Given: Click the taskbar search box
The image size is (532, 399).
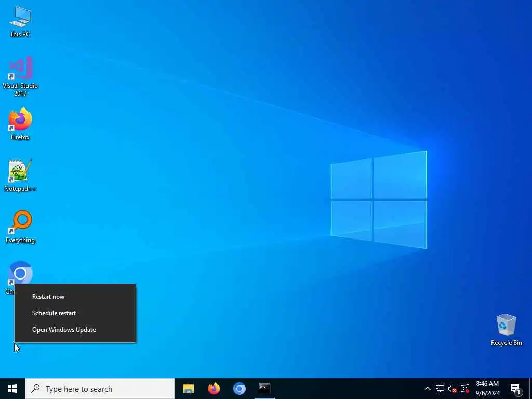Looking at the screenshot, I should pyautogui.click(x=100, y=389).
